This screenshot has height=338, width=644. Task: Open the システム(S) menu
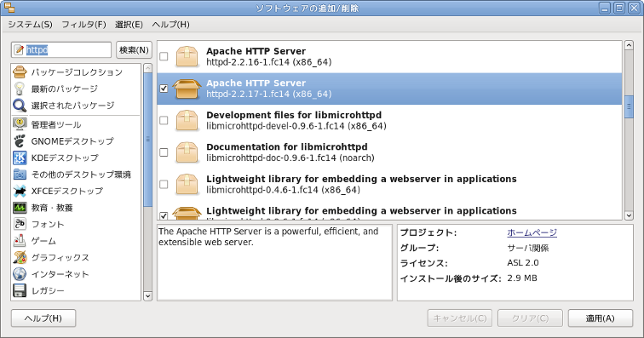[x=30, y=25]
